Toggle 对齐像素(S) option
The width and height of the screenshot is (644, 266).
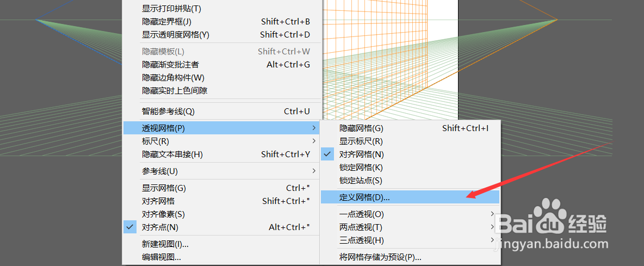(x=222, y=214)
